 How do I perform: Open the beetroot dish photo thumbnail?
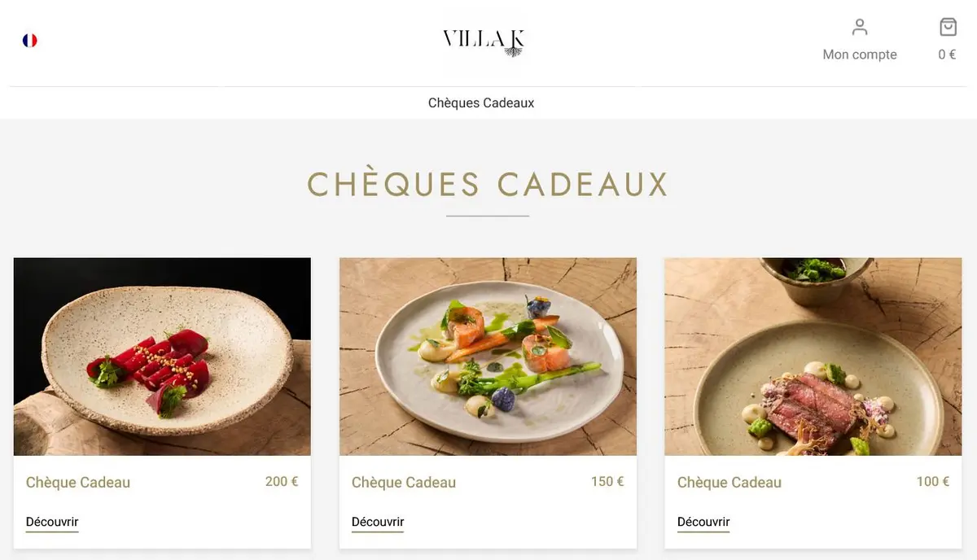(x=162, y=357)
